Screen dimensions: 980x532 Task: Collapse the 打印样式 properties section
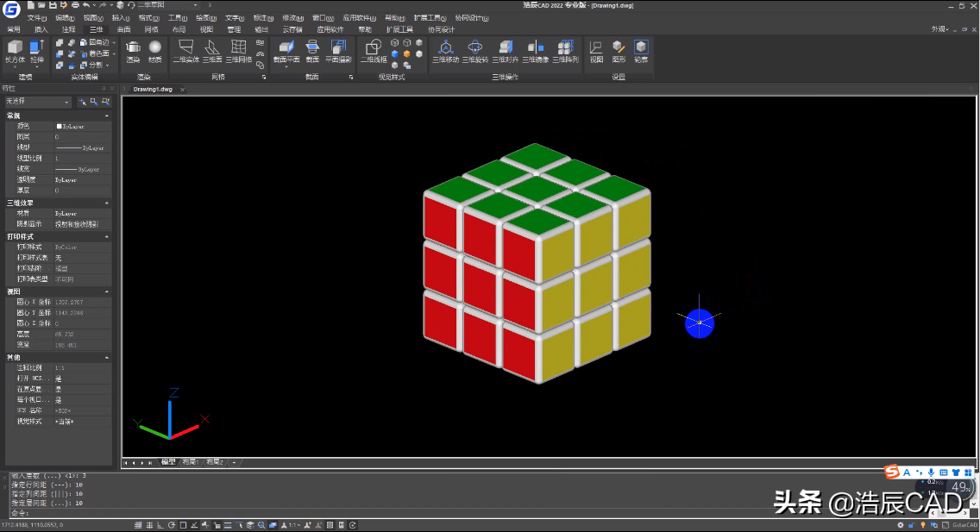pos(107,237)
